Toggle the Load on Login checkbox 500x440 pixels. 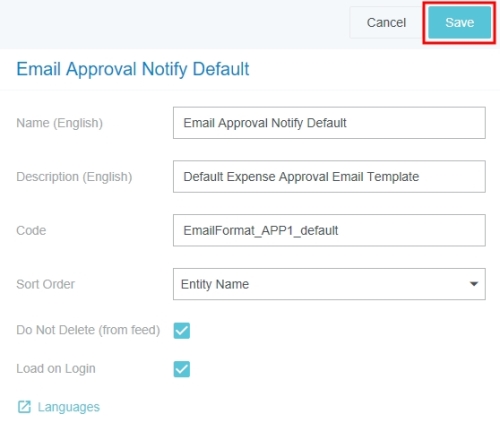[182, 369]
